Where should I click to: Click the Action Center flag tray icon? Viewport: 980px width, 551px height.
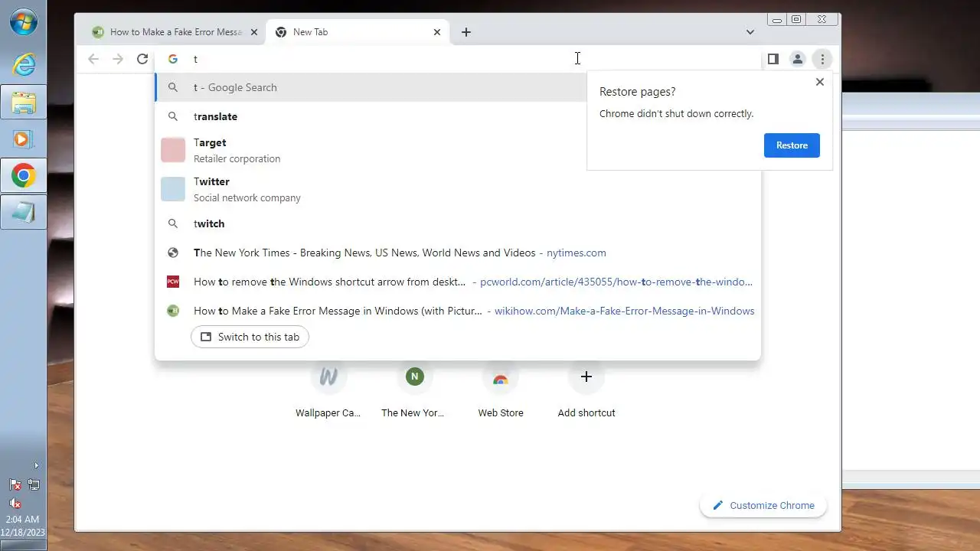[x=15, y=484]
